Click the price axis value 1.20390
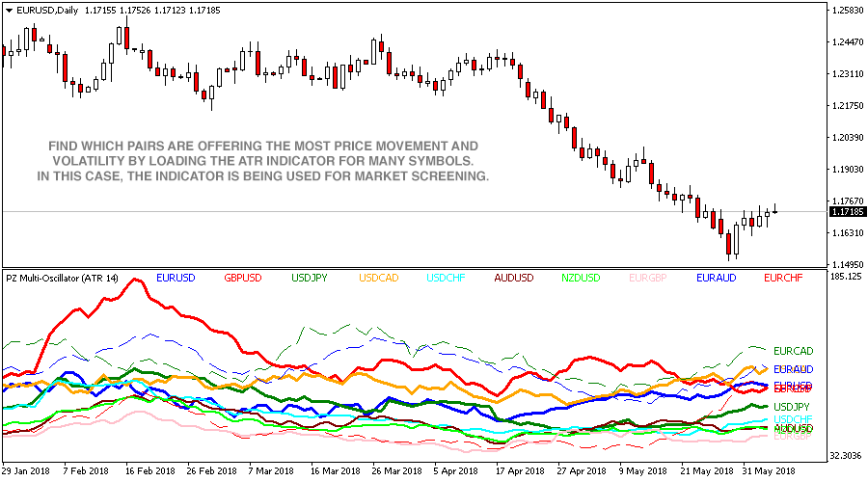 point(848,137)
